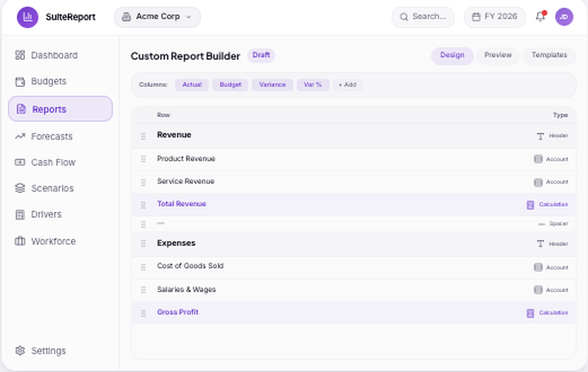The height and width of the screenshot is (372, 588).
Task: Select the Expenses header row text
Action: [176, 243]
